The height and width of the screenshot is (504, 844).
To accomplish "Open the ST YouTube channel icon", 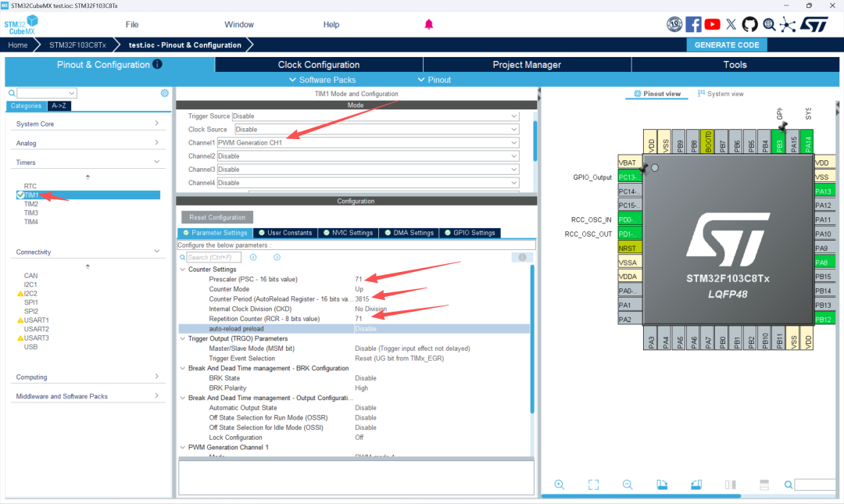I will (712, 24).
